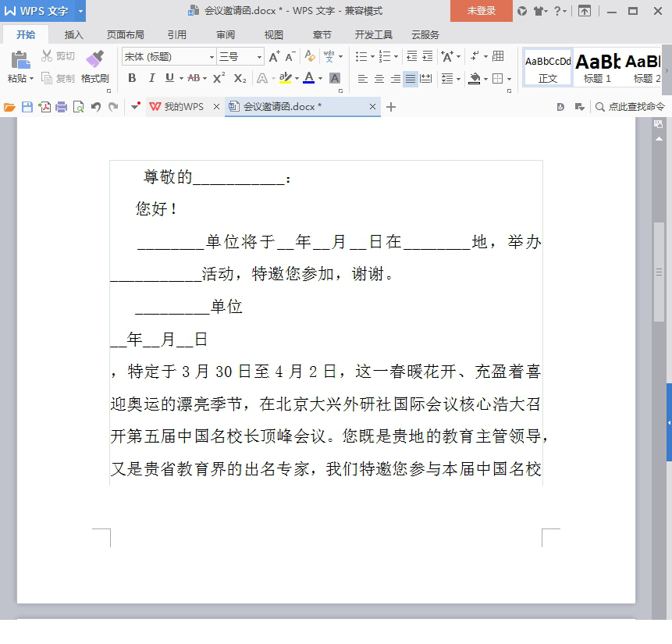The width and height of the screenshot is (672, 644).
Task: Click the skin (shirt) icon in title bar
Action: click(x=539, y=11)
